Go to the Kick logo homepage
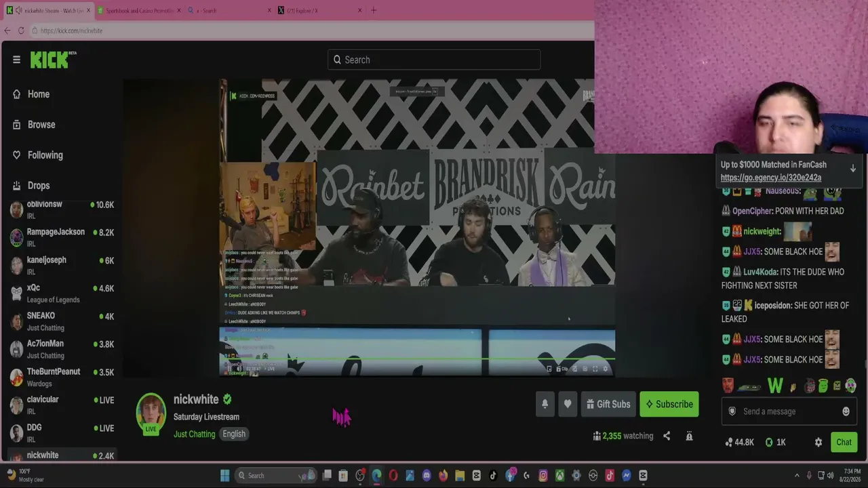Screen dimensions: 868x488 point(53,60)
